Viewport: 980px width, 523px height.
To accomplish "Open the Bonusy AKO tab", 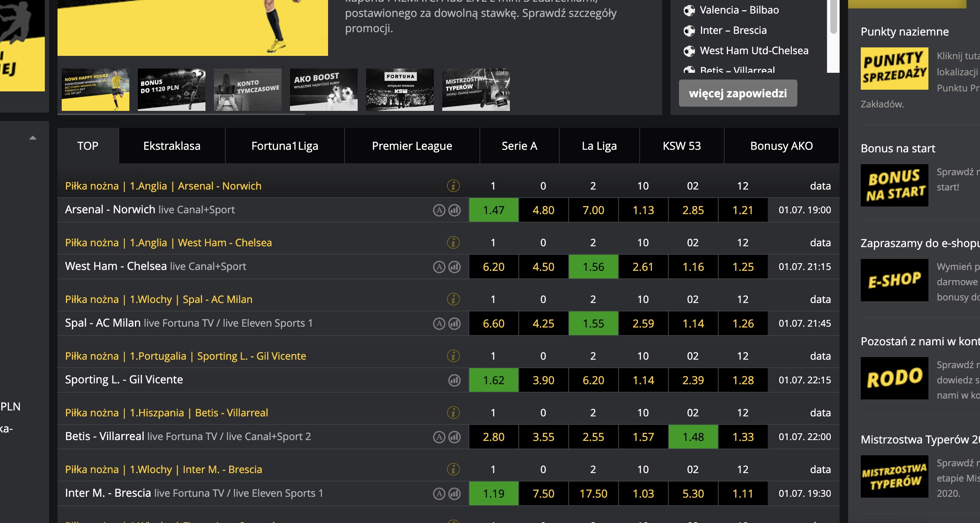I will (782, 146).
